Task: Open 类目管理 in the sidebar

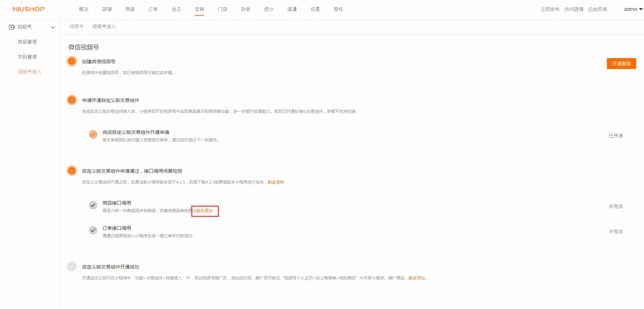Action: 27,57
